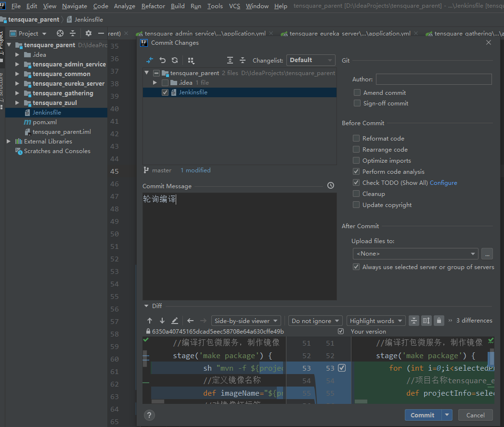
Task: Toggle collapse unchanged fragments in diff
Action: click(414, 321)
